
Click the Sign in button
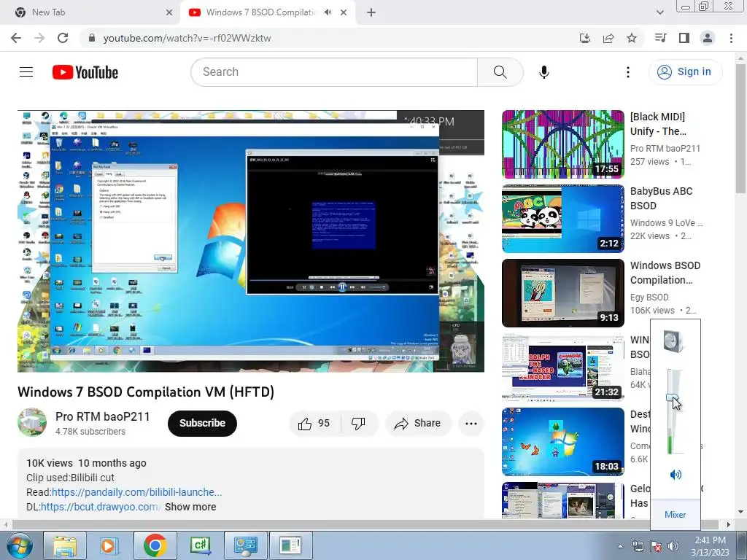tap(685, 72)
